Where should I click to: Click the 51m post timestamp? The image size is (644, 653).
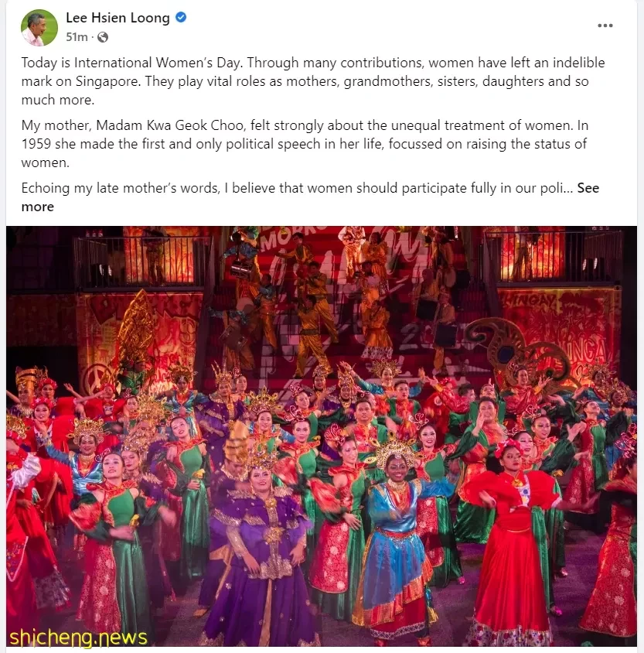click(x=77, y=37)
